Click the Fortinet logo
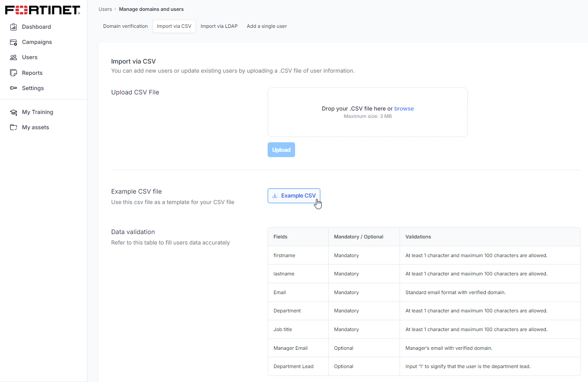 pyautogui.click(x=42, y=9)
